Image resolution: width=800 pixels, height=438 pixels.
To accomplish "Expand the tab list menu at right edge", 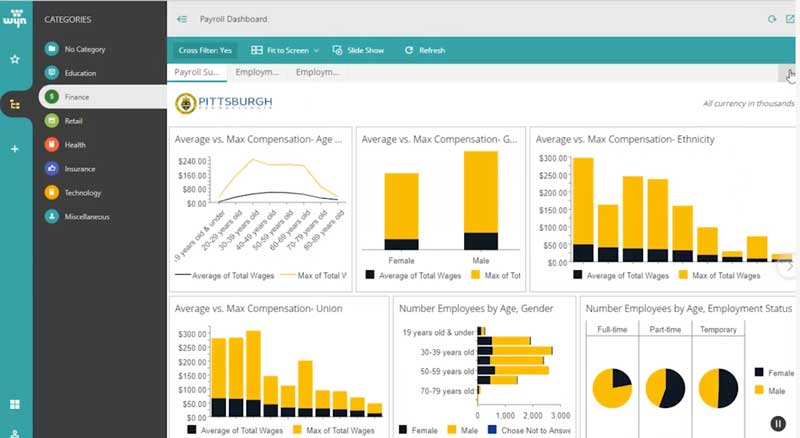I will [x=787, y=73].
